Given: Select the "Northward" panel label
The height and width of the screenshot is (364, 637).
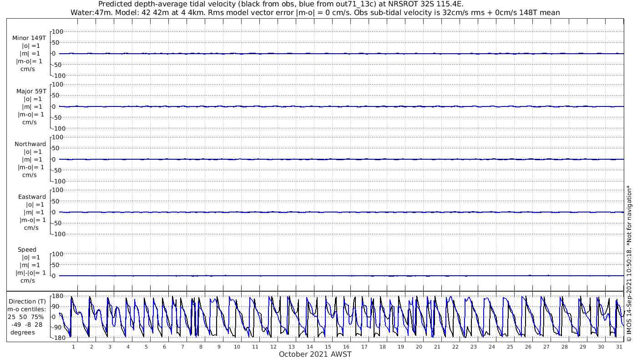Looking at the screenshot, I should coord(30,144).
